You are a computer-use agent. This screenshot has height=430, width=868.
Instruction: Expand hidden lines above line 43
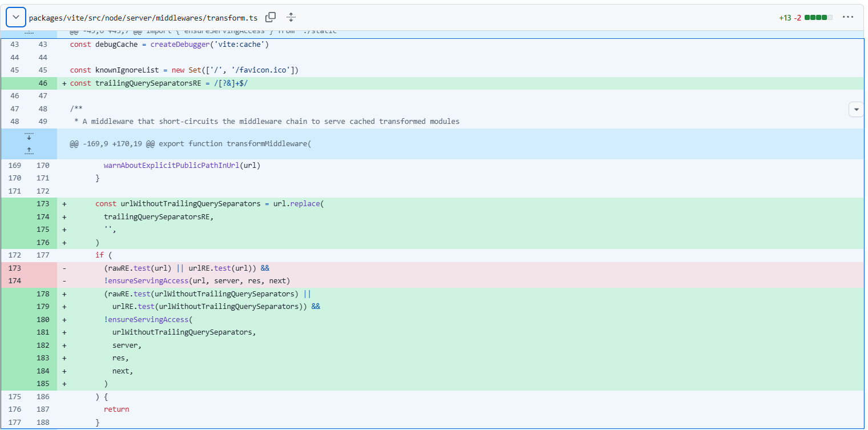(x=29, y=33)
